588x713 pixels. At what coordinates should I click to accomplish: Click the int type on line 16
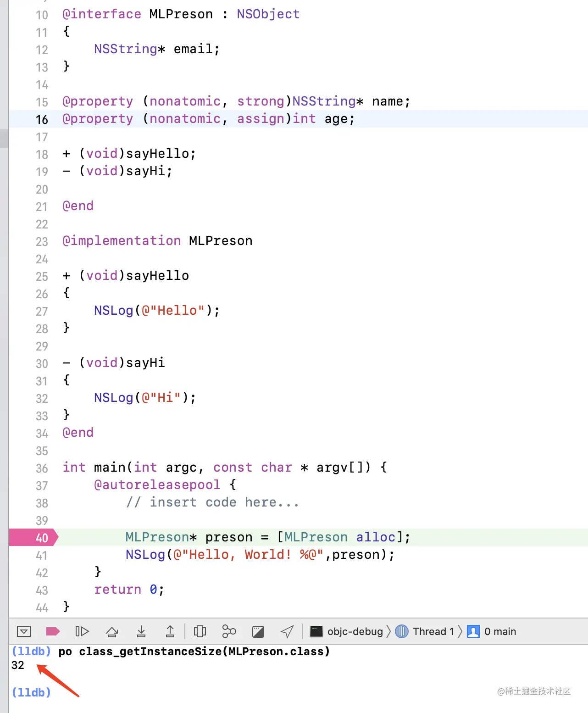304,118
